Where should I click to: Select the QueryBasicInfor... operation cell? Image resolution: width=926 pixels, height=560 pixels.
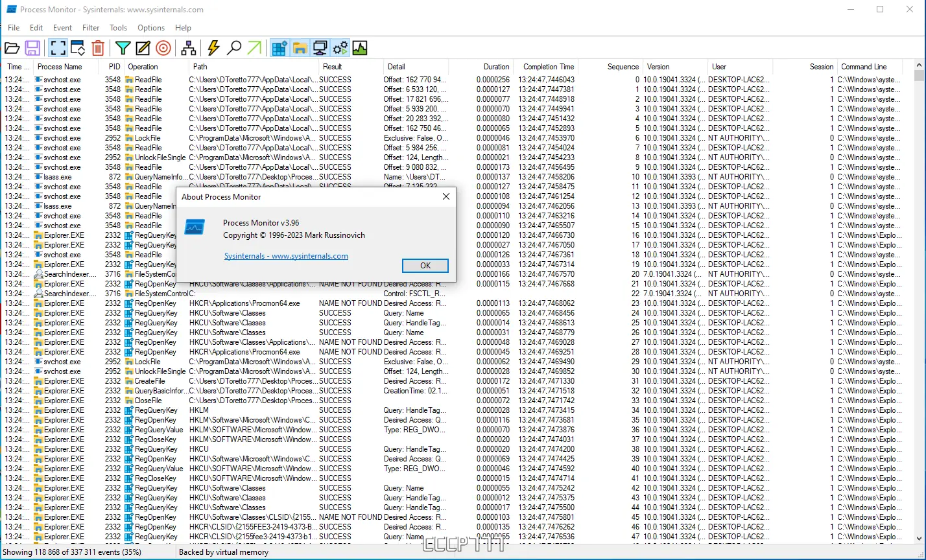coord(156,391)
